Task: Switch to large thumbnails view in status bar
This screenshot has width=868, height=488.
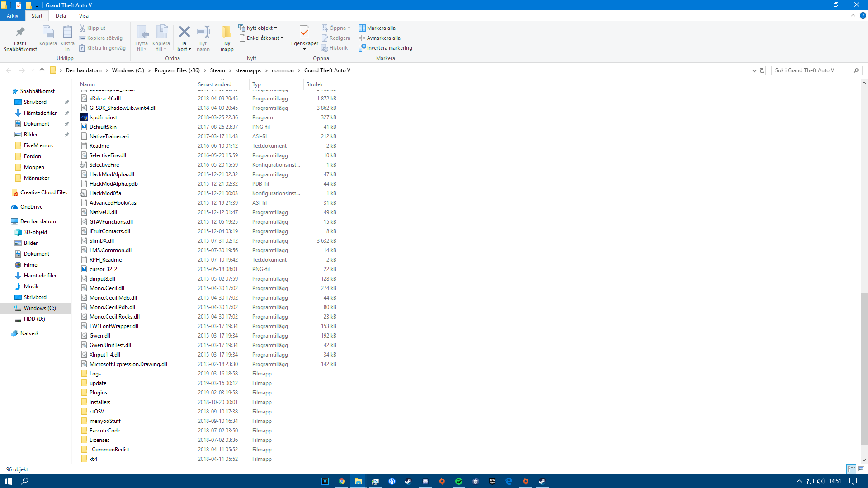Action: [862, 469]
